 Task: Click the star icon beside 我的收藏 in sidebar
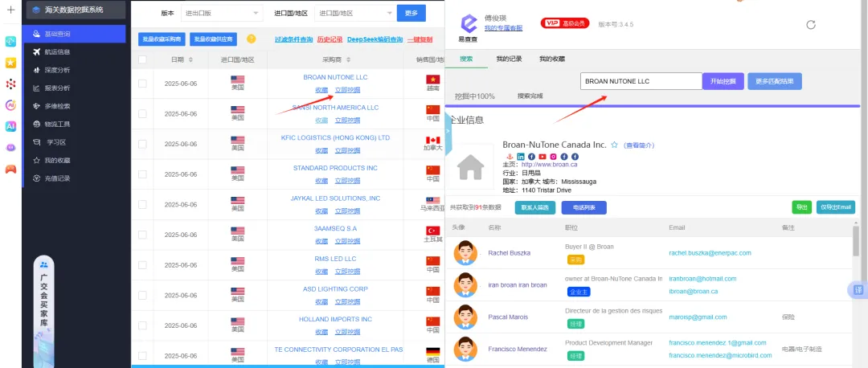[36, 161]
